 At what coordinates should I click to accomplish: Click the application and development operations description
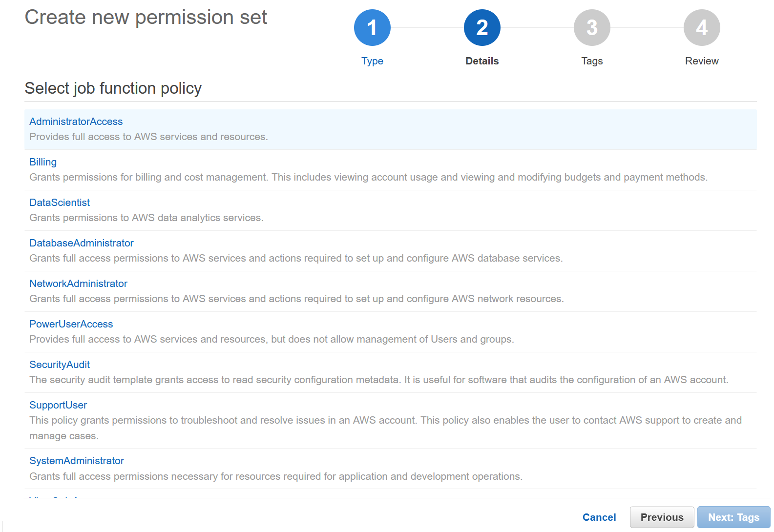pos(276,476)
